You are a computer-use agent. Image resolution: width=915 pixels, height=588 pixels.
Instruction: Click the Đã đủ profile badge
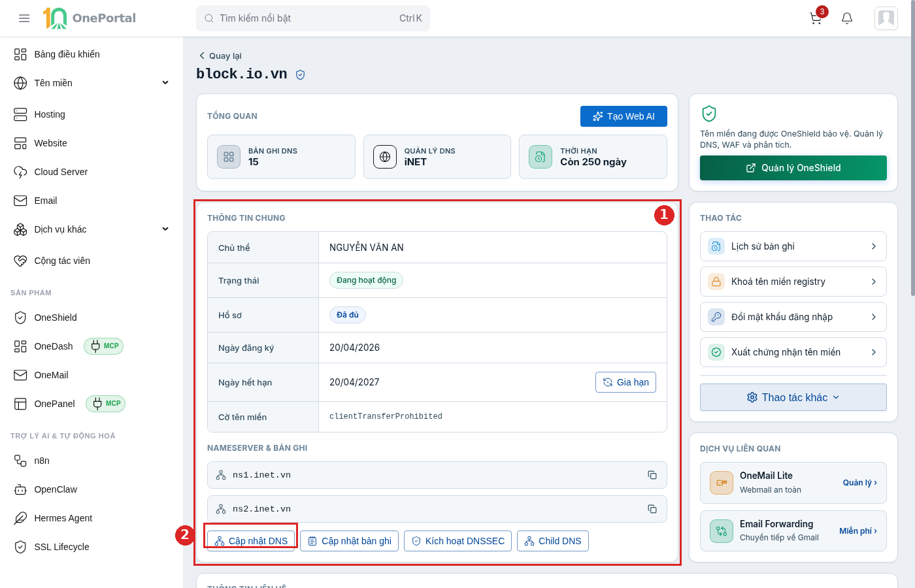tap(347, 315)
